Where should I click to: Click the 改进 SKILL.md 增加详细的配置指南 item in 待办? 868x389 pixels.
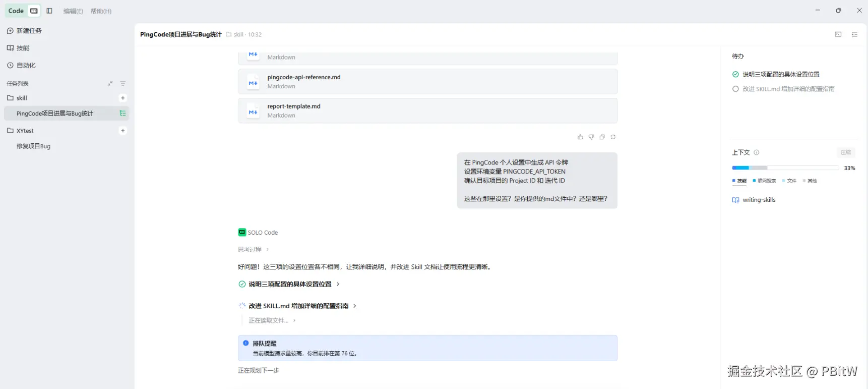tap(788, 89)
